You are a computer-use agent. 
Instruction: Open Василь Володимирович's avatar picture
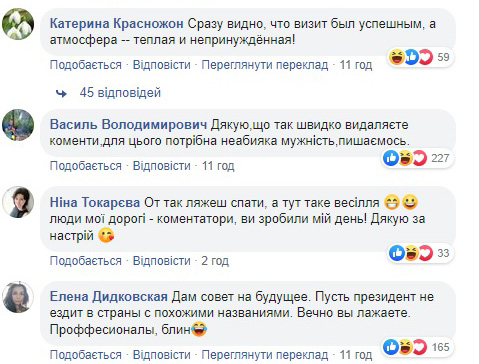pyautogui.click(x=18, y=125)
